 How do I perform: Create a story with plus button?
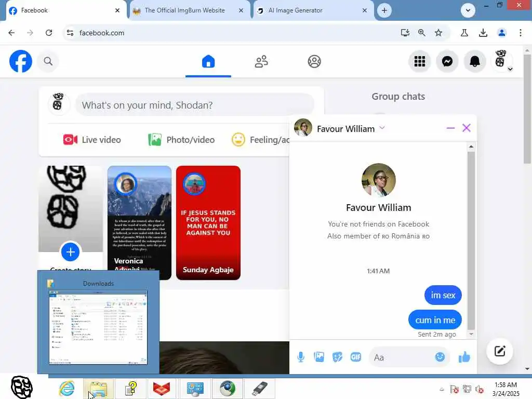(x=70, y=252)
